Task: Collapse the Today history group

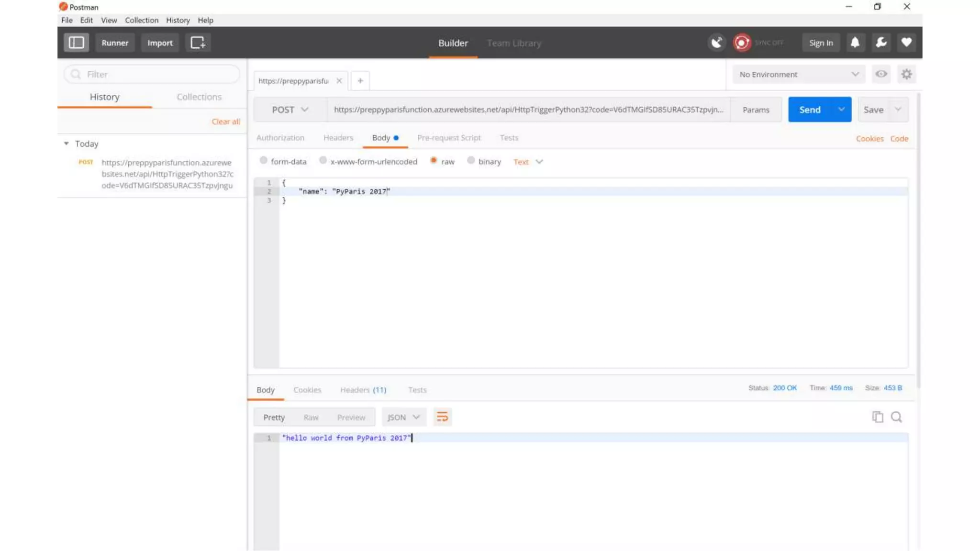Action: pyautogui.click(x=67, y=143)
